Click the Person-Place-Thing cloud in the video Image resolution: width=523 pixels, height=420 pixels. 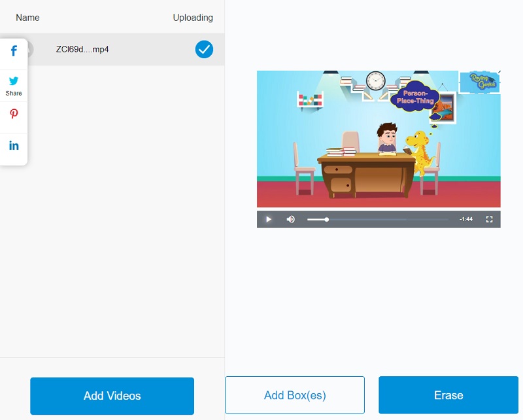click(414, 97)
